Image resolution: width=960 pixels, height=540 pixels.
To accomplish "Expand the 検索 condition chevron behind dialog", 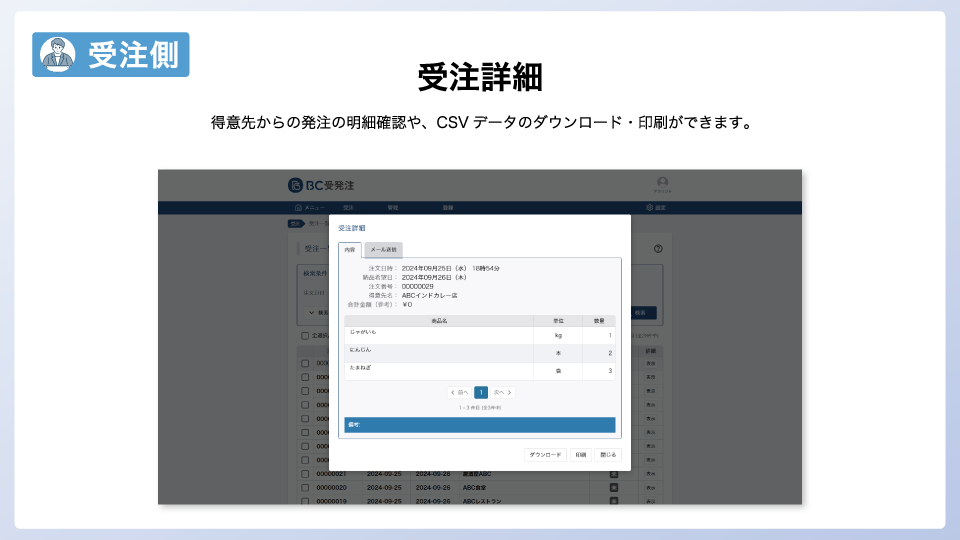I will 312,313.
